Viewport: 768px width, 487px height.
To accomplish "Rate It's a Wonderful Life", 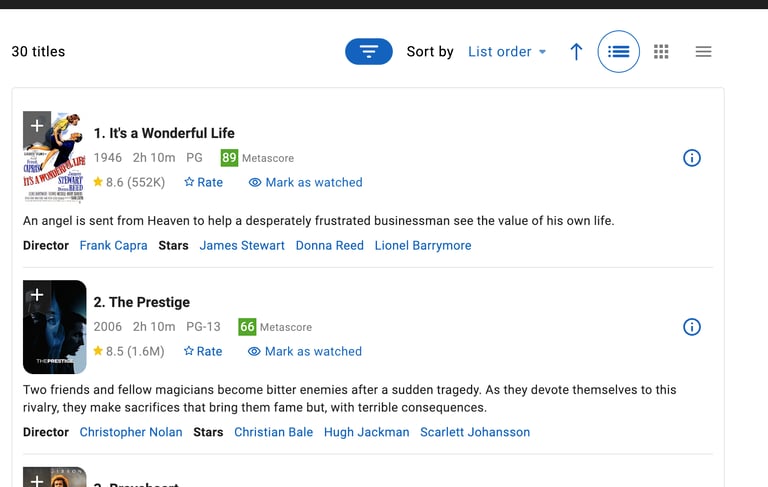I will point(203,183).
